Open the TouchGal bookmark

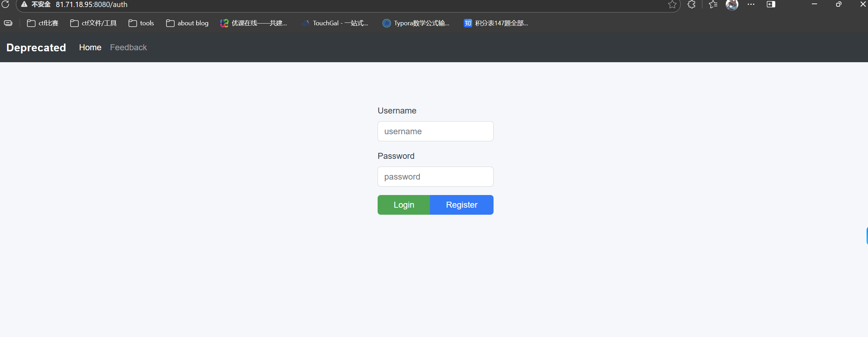[x=335, y=23]
